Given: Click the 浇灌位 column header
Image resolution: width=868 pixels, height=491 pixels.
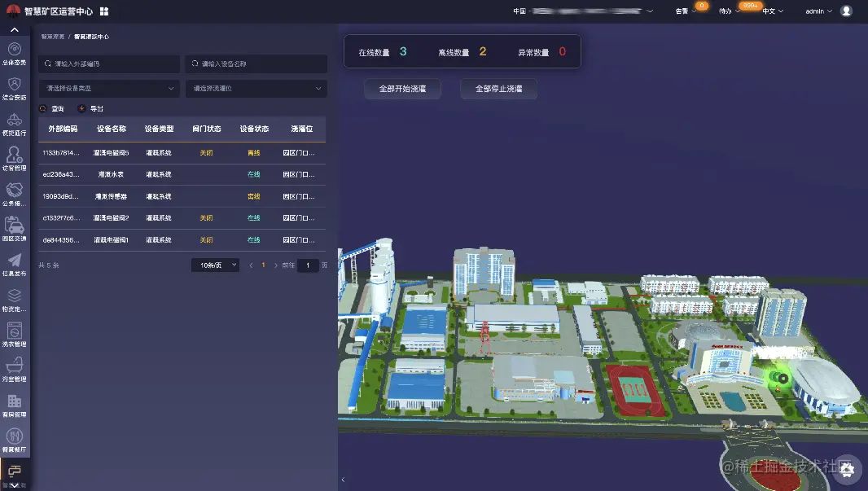Looking at the screenshot, I should [302, 129].
